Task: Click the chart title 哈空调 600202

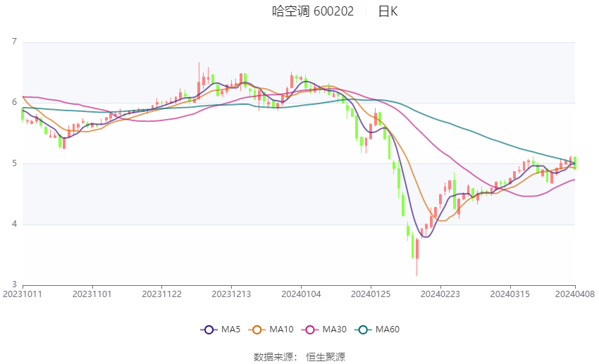Action: coord(313,11)
